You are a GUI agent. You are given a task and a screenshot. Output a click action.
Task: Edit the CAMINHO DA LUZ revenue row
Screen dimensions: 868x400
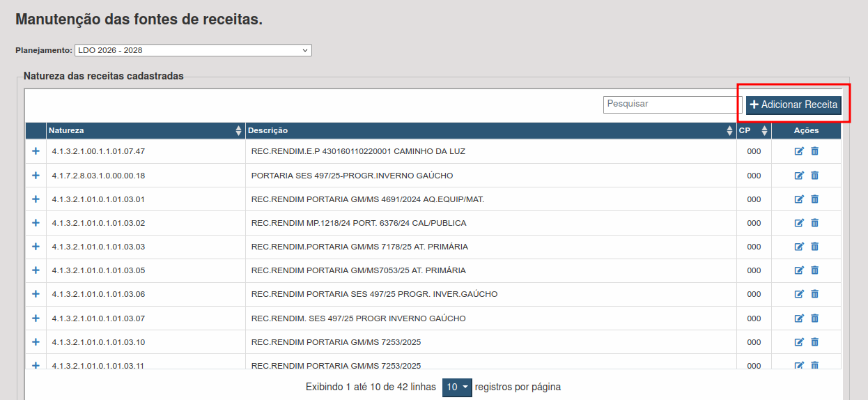point(799,151)
